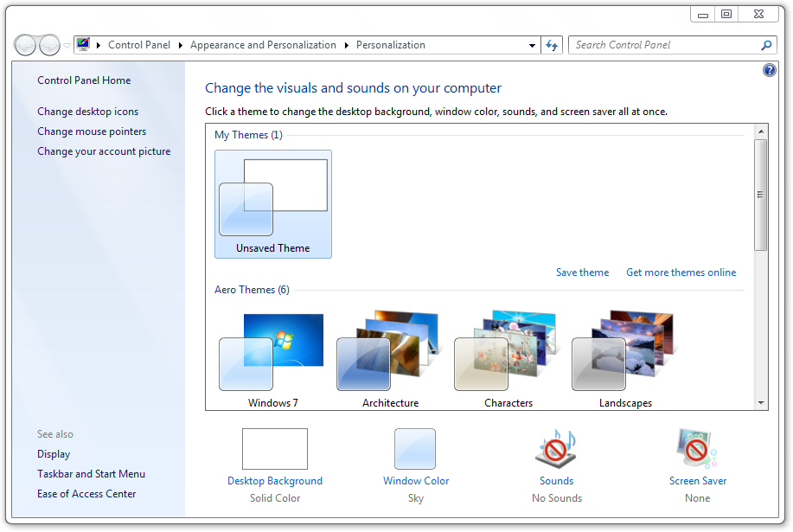This screenshot has width=793, height=532.
Task: Open Taskbar and Start Menu link
Action: click(91, 474)
